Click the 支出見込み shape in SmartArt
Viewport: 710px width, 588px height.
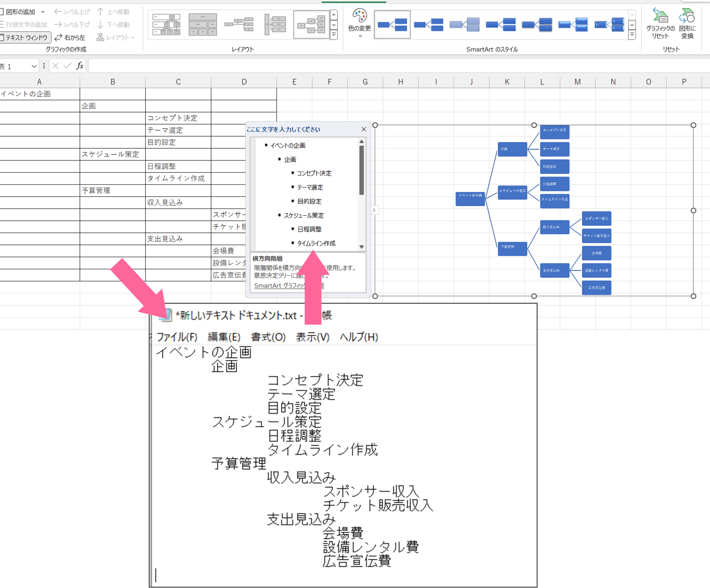(554, 270)
